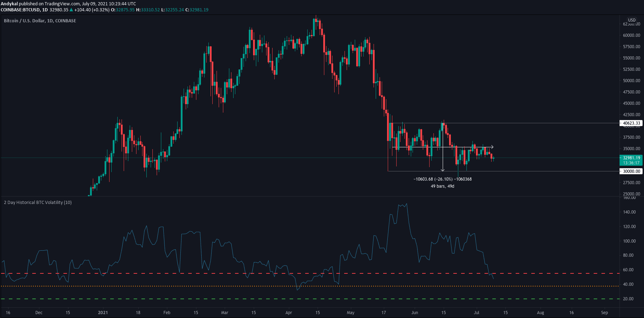Select the Bitcoin / U.S. Dollar chart title
This screenshot has width=644, height=318.
click(x=40, y=21)
